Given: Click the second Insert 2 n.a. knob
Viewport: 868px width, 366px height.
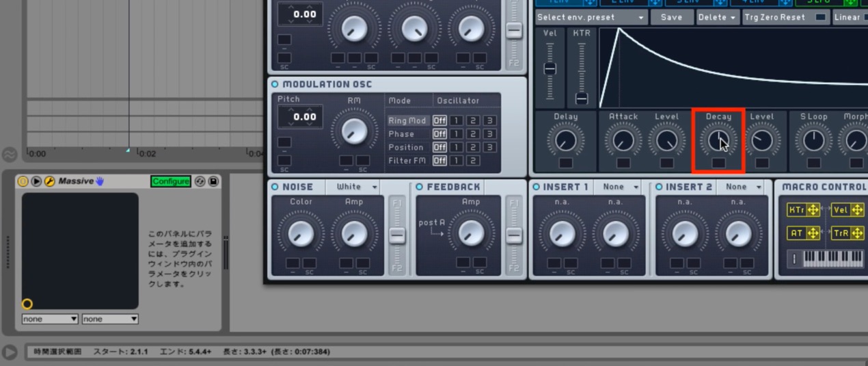Looking at the screenshot, I should (x=738, y=233).
